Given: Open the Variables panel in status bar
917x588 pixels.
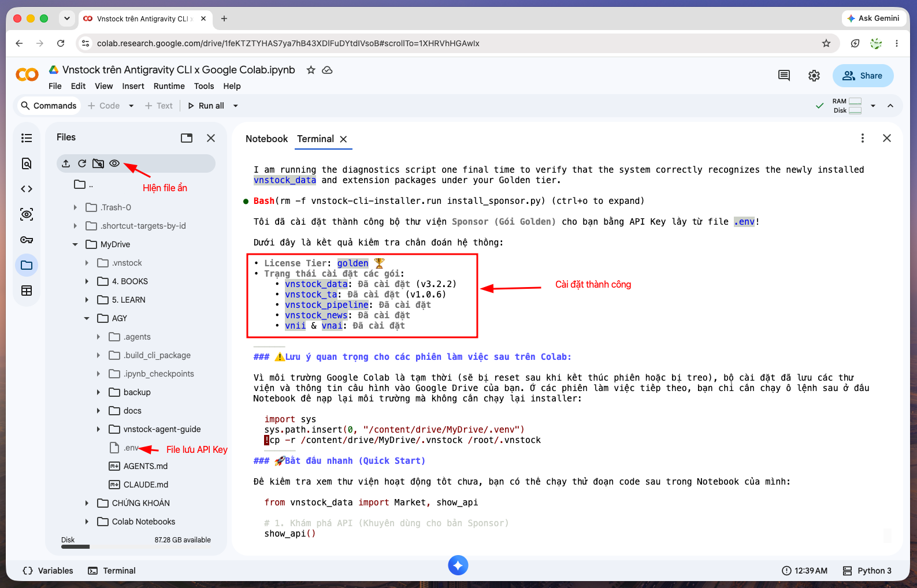Looking at the screenshot, I should coord(48,571).
